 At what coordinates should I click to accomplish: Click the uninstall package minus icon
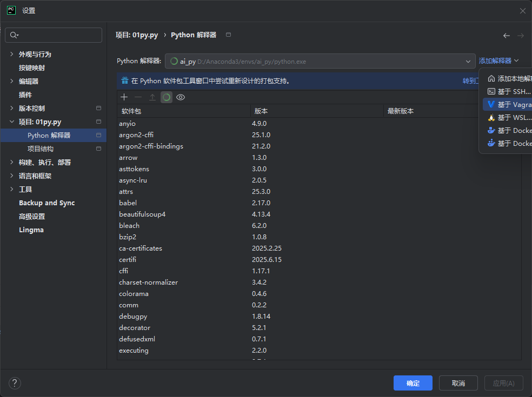138,97
